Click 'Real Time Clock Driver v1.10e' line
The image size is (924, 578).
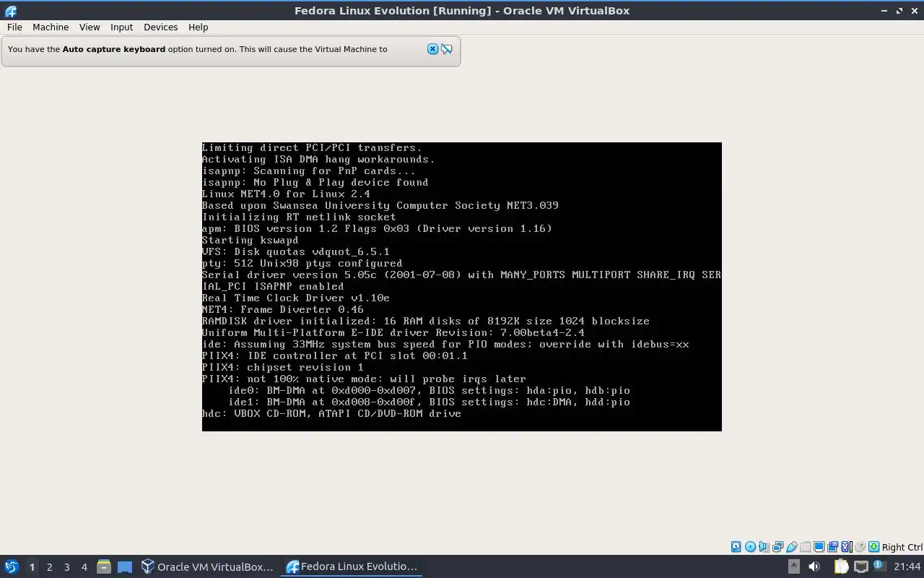295,298
